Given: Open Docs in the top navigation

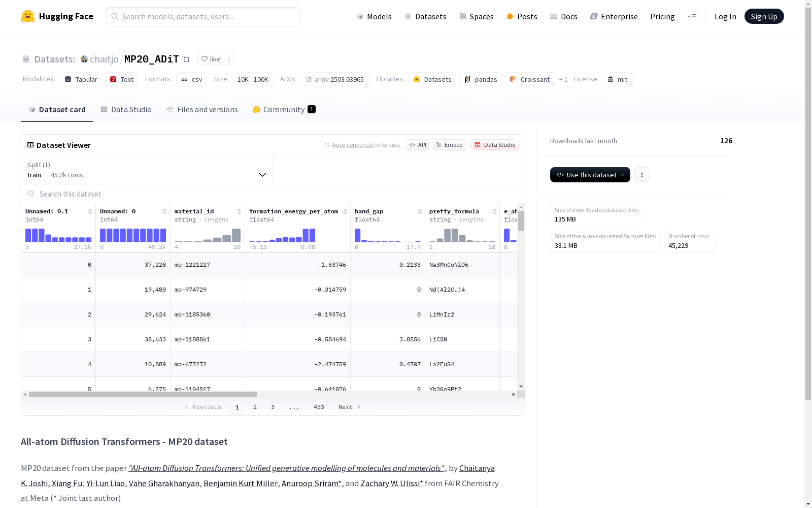Looking at the screenshot, I should point(563,16).
